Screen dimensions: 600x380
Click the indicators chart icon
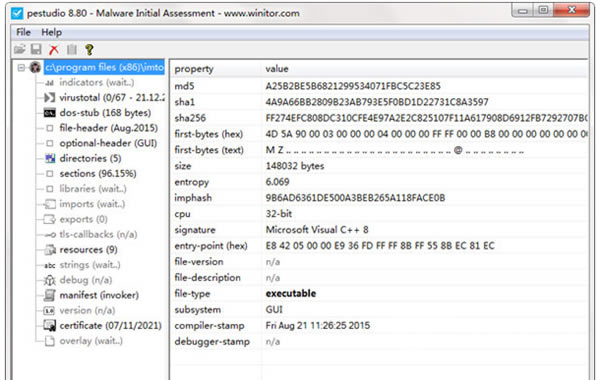tap(49, 83)
